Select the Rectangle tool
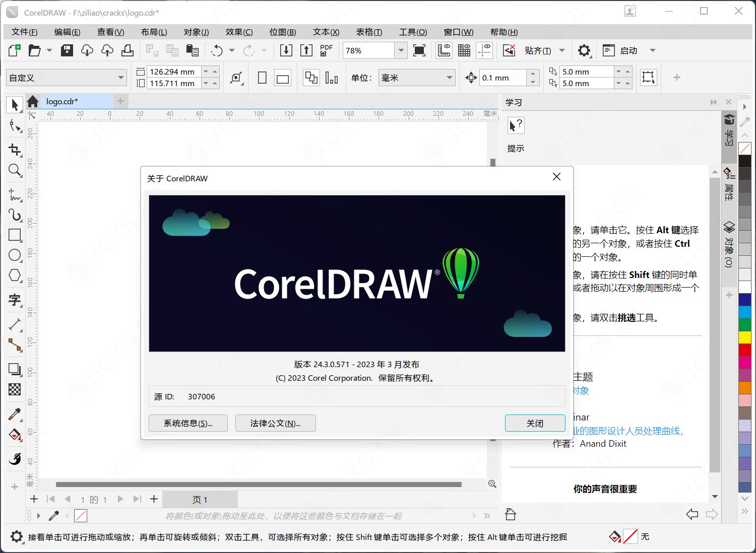This screenshot has width=756, height=553. tap(15, 235)
